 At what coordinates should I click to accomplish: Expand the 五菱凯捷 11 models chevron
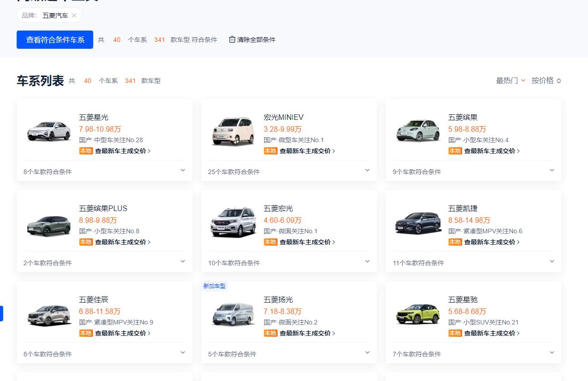[552, 262]
